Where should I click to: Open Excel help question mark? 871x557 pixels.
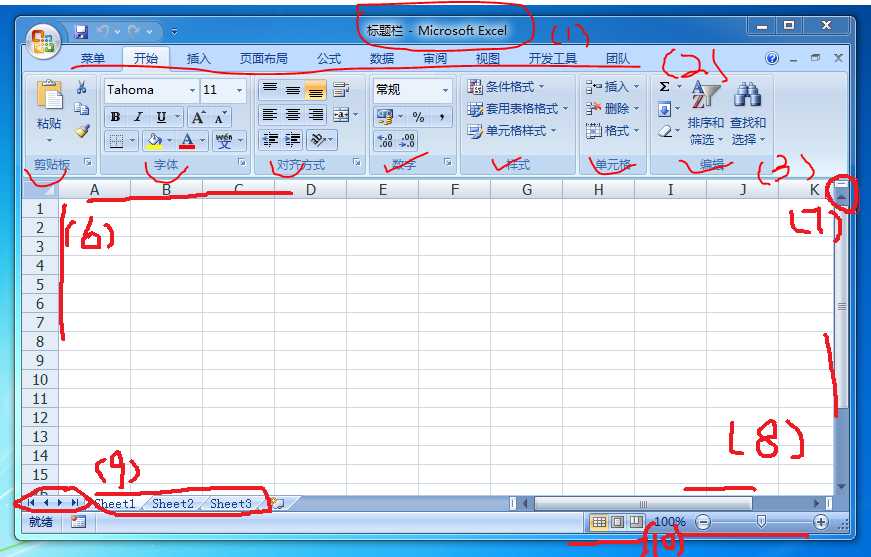pos(772,58)
